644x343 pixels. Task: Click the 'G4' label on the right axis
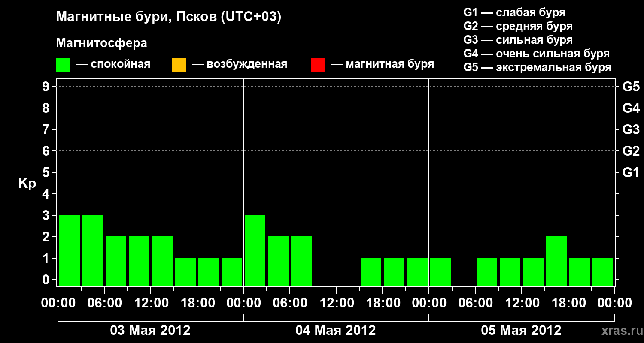click(x=631, y=108)
